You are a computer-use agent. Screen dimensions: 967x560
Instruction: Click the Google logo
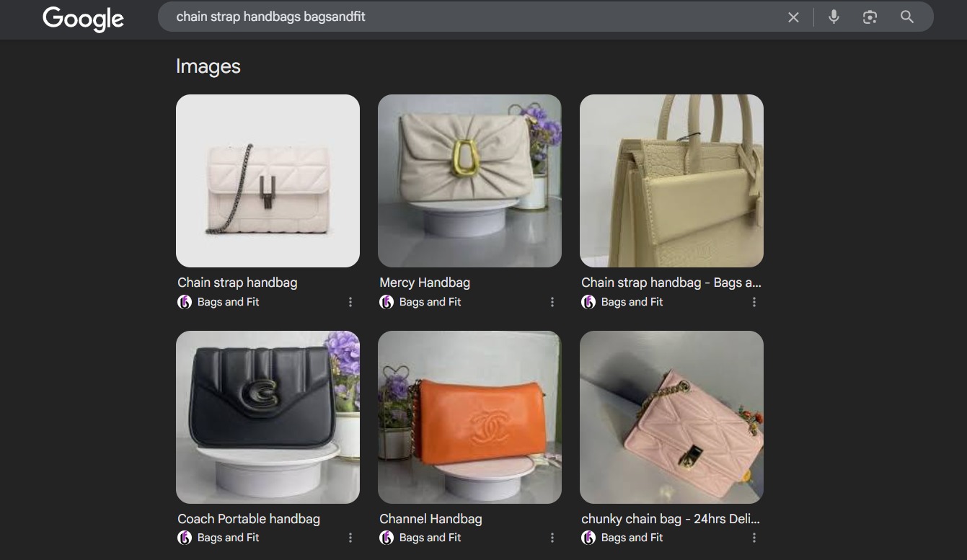pyautogui.click(x=83, y=19)
